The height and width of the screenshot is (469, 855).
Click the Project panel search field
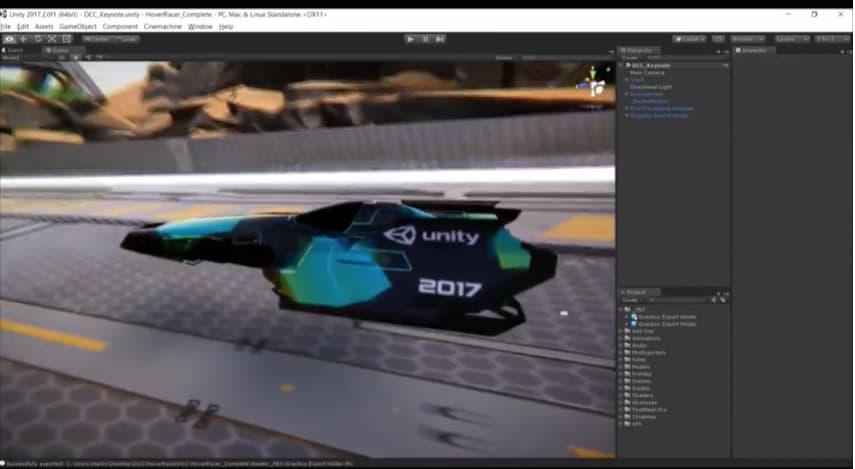point(678,300)
